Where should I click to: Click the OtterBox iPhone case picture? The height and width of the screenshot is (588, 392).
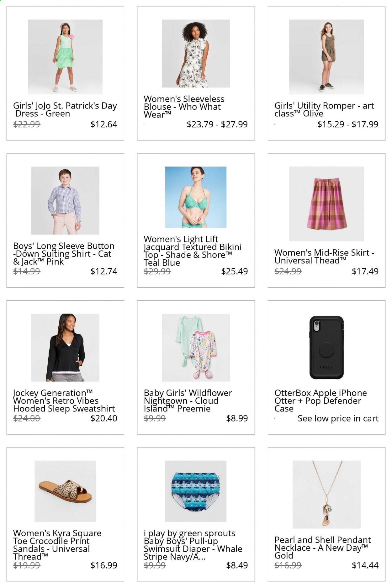326,347
